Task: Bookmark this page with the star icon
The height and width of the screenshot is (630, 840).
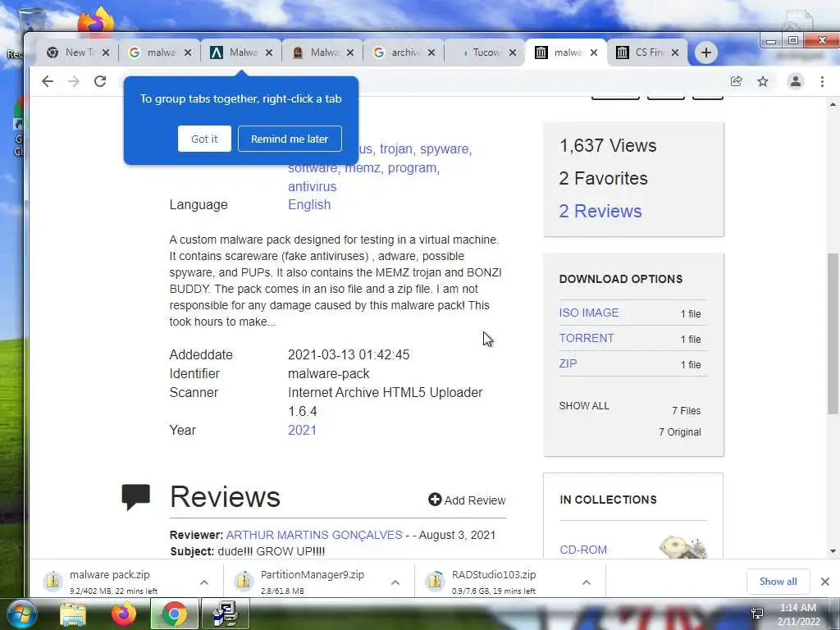Action: [763, 81]
